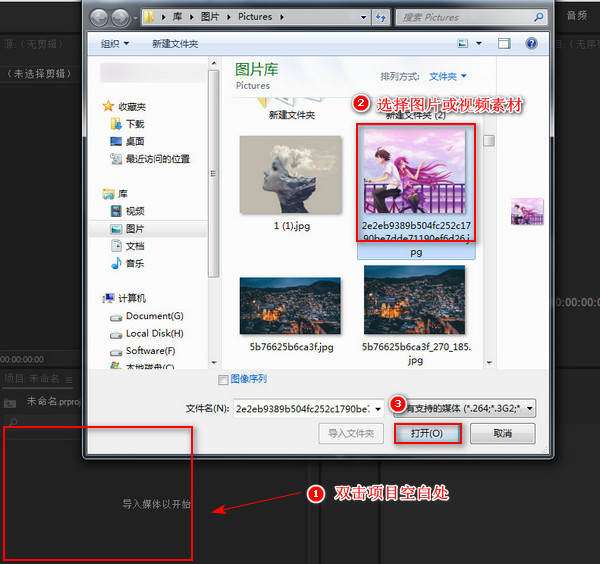Select 未命名.prproj in Premiere project panel
This screenshot has height=564, width=600.
point(53,401)
